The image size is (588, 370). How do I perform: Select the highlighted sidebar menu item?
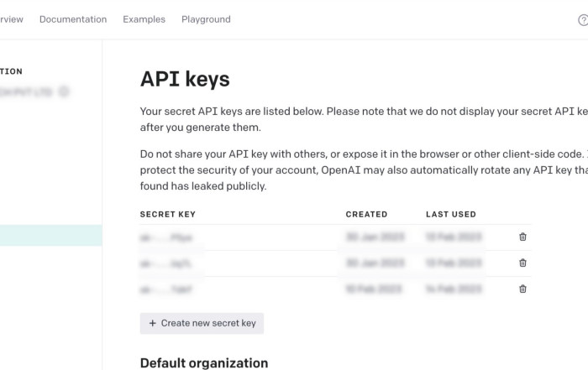pyautogui.click(x=50, y=236)
